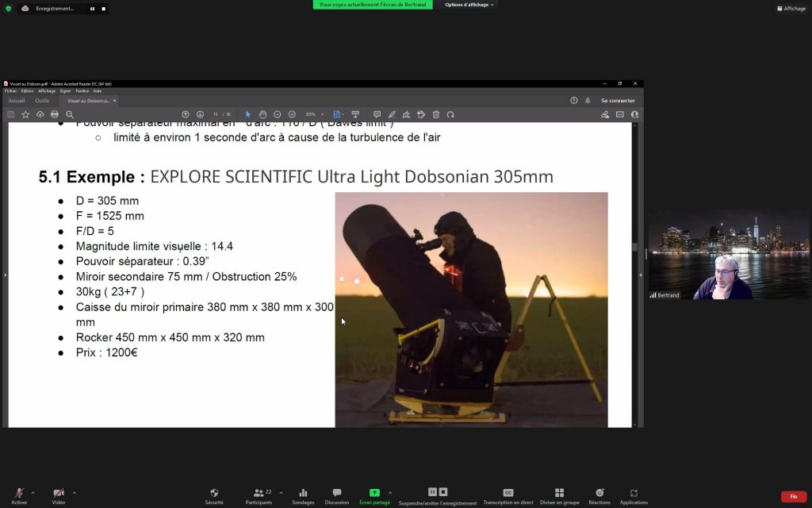This screenshot has height=508, width=812.
Task: Open the Participants panel
Action: tap(259, 496)
